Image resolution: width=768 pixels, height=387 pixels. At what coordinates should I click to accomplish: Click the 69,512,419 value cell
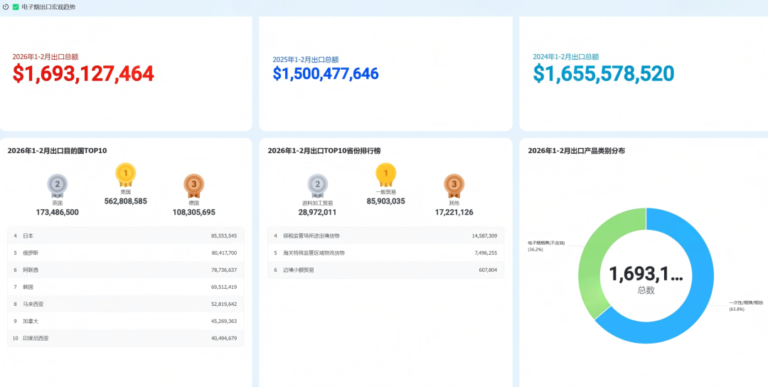click(x=224, y=287)
